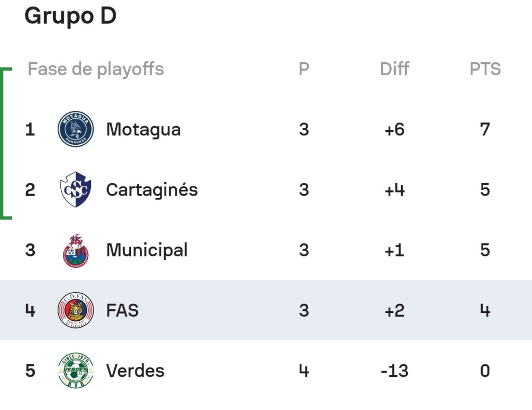Viewport: 532px width, 410px height.
Task: Click the Grupo D heading
Action: [x=71, y=16]
